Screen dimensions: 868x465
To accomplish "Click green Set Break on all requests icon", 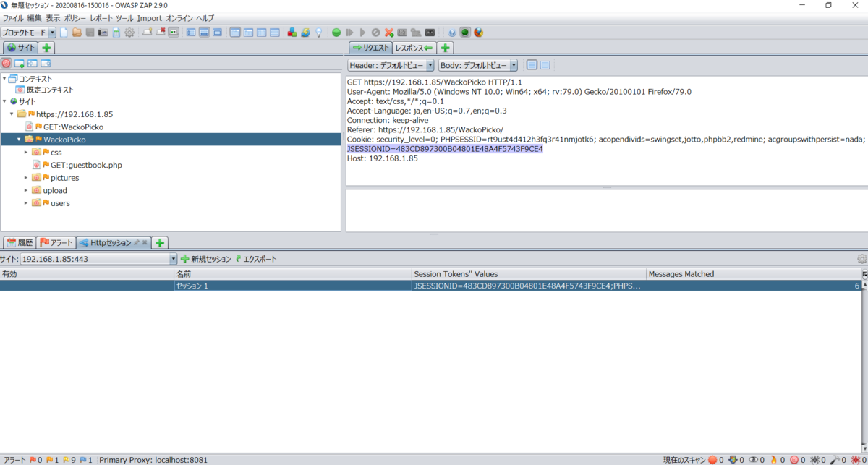I will click(x=336, y=33).
